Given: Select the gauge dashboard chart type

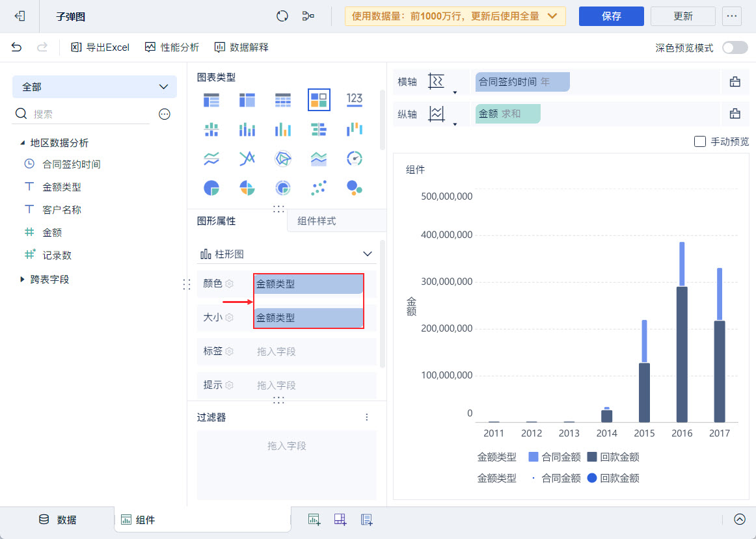Looking at the screenshot, I should 355,159.
